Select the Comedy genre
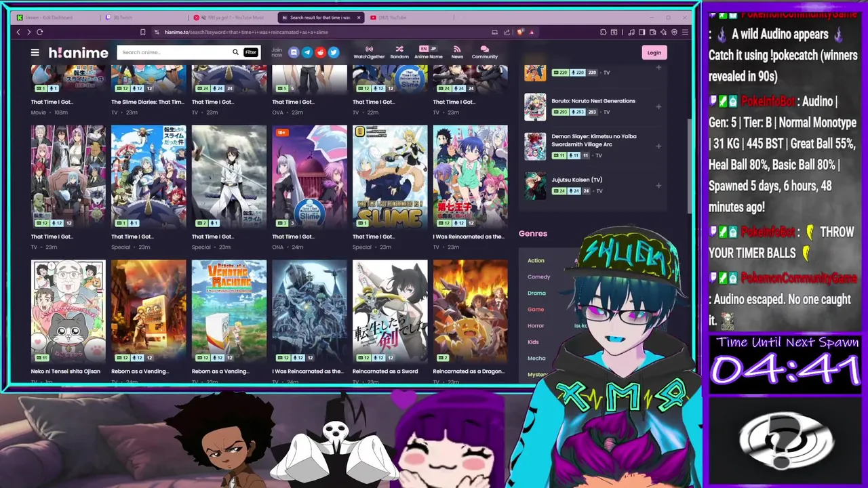Image resolution: width=868 pixels, height=488 pixels. tap(538, 277)
